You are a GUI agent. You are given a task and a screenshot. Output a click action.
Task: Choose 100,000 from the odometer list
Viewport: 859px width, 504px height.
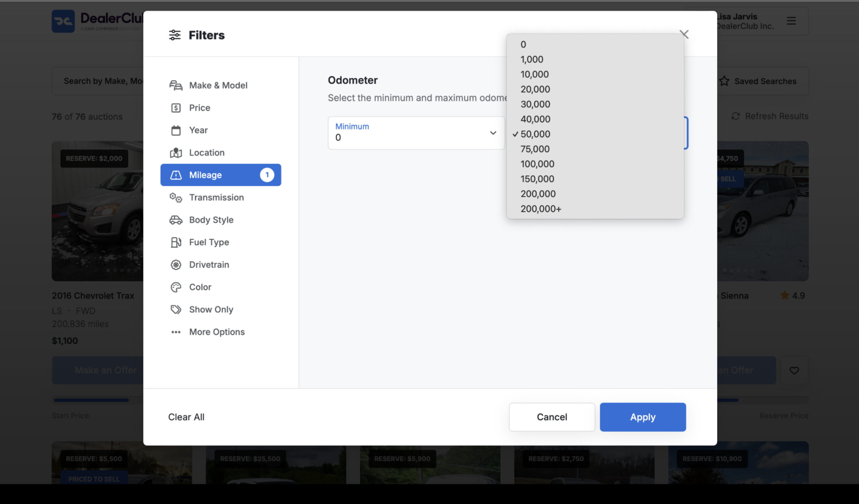pyautogui.click(x=595, y=164)
